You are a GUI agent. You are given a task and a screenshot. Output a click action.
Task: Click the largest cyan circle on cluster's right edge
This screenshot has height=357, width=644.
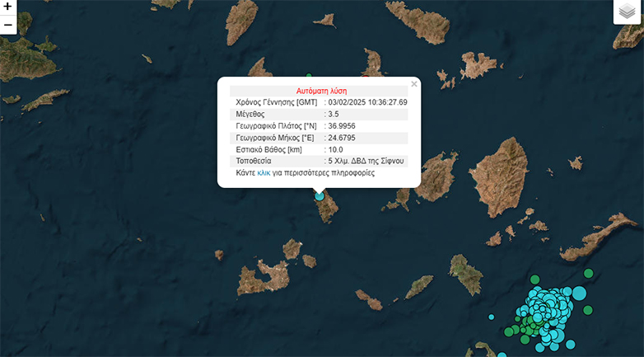pos(579,293)
